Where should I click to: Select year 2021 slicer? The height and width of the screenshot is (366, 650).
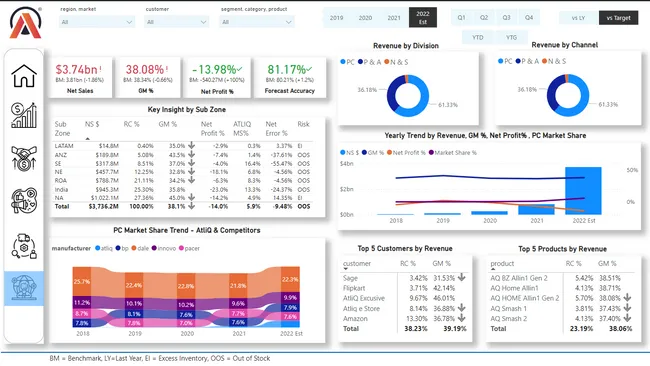tap(394, 18)
